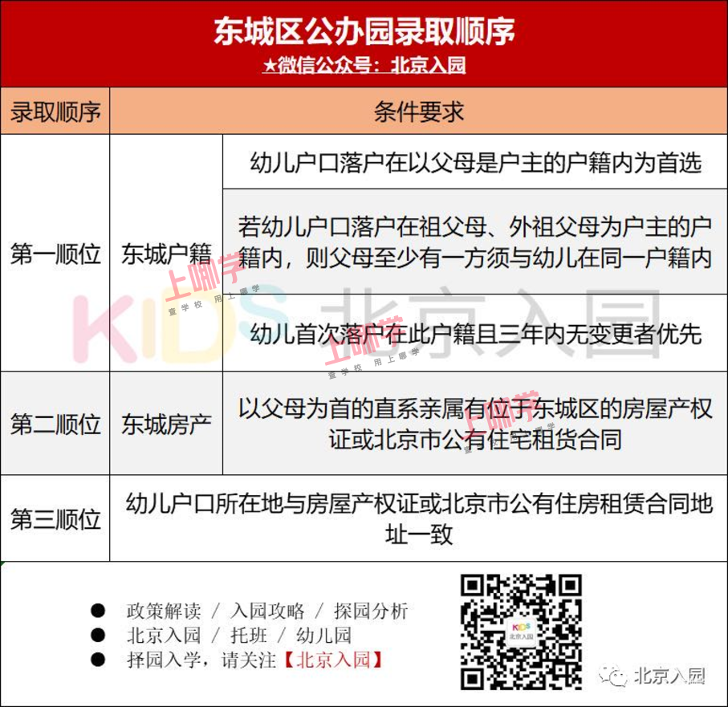This screenshot has width=728, height=707.
Task: Click the bullet dot before 政策解读
Action: (x=98, y=611)
